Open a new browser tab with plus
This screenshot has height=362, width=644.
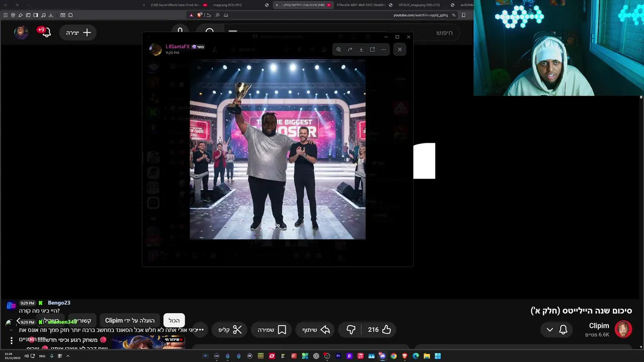click(144, 5)
